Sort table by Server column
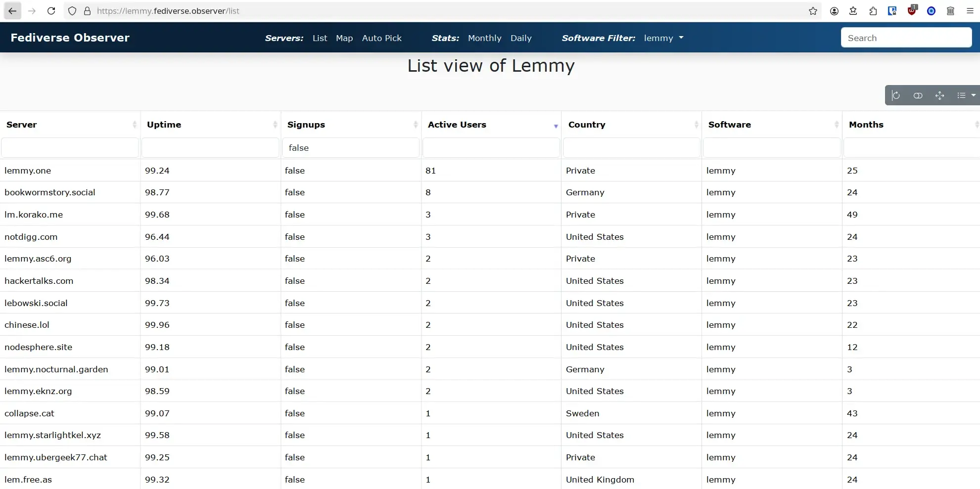Viewport: 980px width, 489px height. [70, 125]
